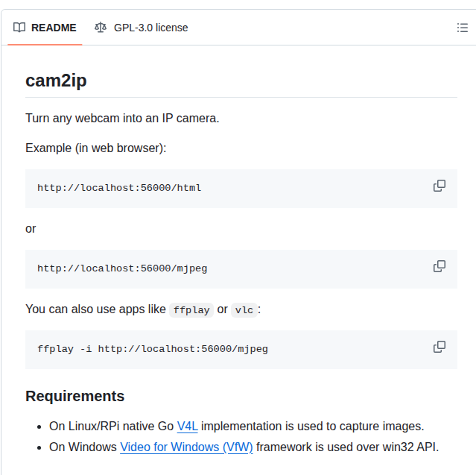Copy the localhost mjpeg URL snippet
Image resolution: width=476 pixels, height=475 pixels.
pos(439,266)
